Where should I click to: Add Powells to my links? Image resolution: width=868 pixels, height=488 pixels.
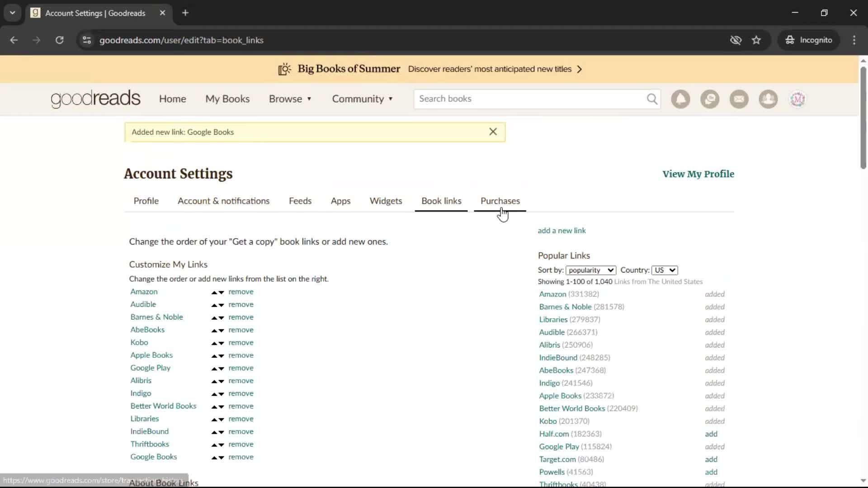click(x=711, y=472)
